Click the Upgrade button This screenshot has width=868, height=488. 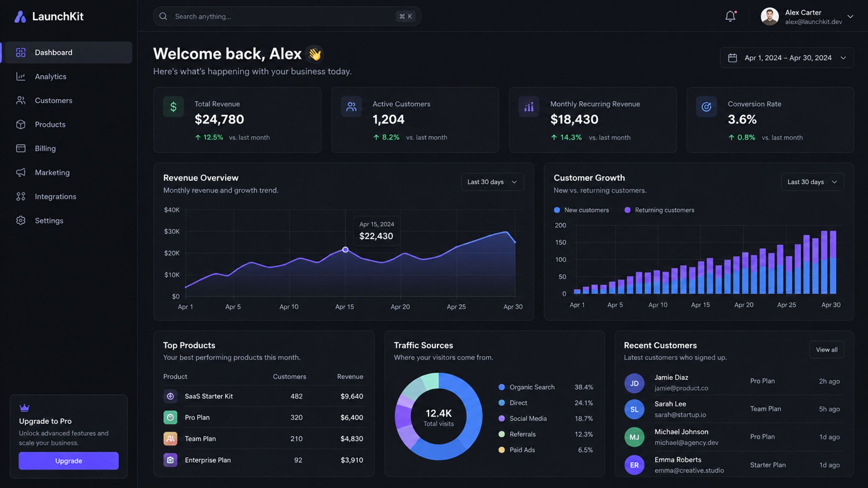tap(68, 461)
